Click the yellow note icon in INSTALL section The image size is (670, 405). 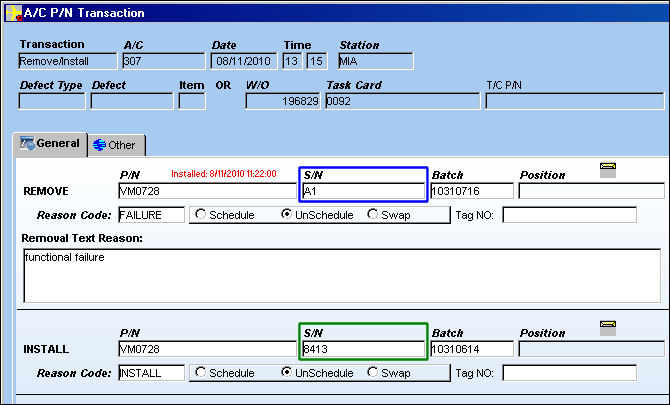pos(608,328)
